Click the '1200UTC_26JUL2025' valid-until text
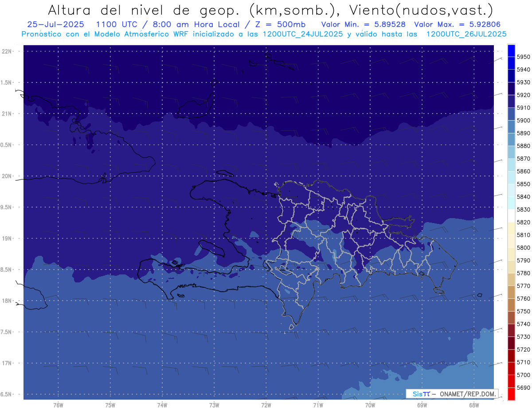Viewport: 532px width, 411px height. click(466, 34)
